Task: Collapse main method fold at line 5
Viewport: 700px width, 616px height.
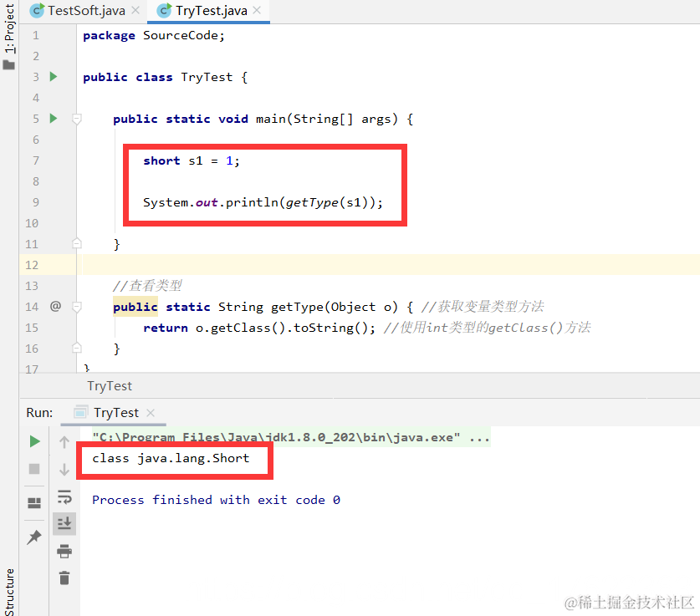Action: click(77, 119)
